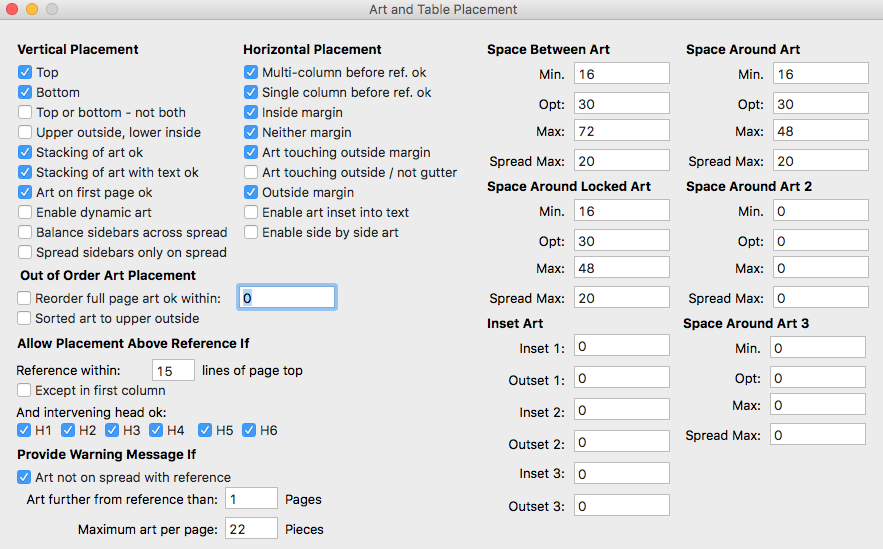Uncheck the Top vertical placement checkbox
This screenshot has width=883, height=549.
(x=25, y=73)
